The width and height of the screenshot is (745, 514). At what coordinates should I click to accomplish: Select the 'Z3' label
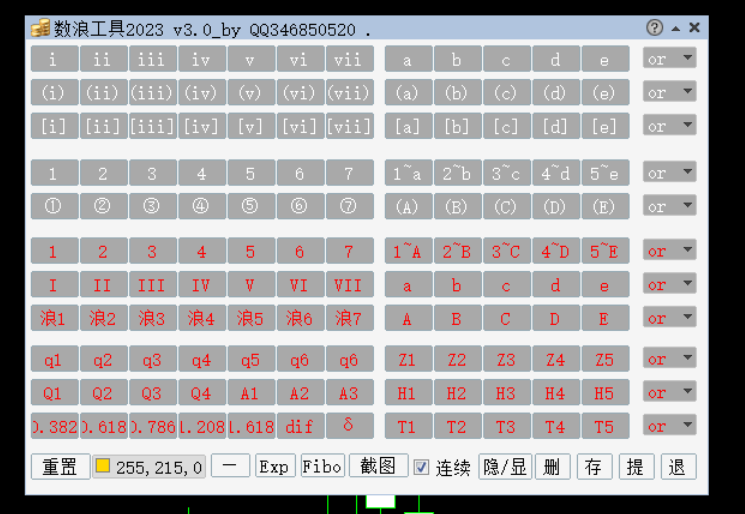point(506,359)
